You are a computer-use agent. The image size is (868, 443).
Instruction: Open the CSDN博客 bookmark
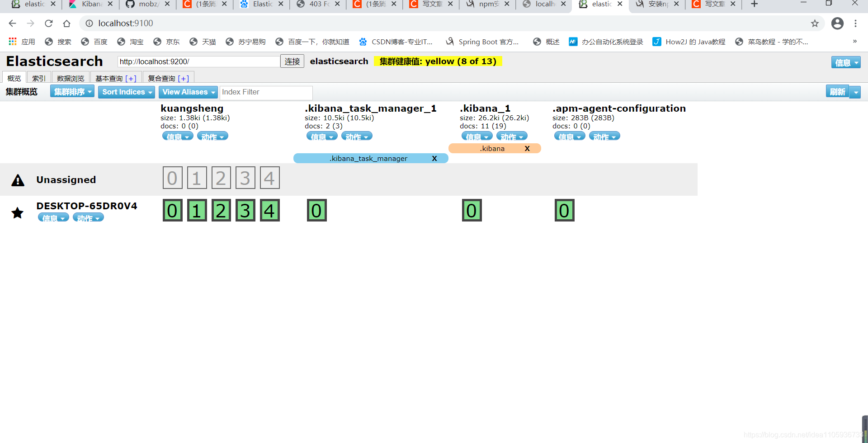coord(396,42)
